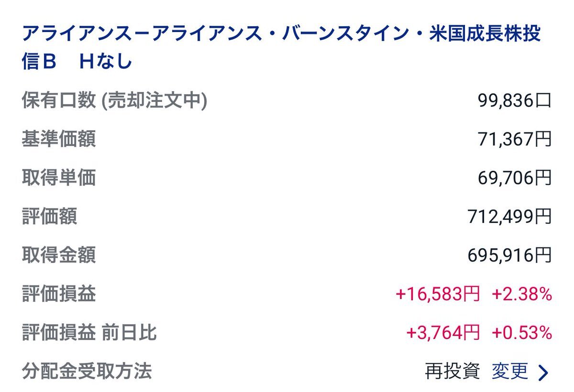
Task: Click the 取得単価 row label
Action: (x=59, y=178)
